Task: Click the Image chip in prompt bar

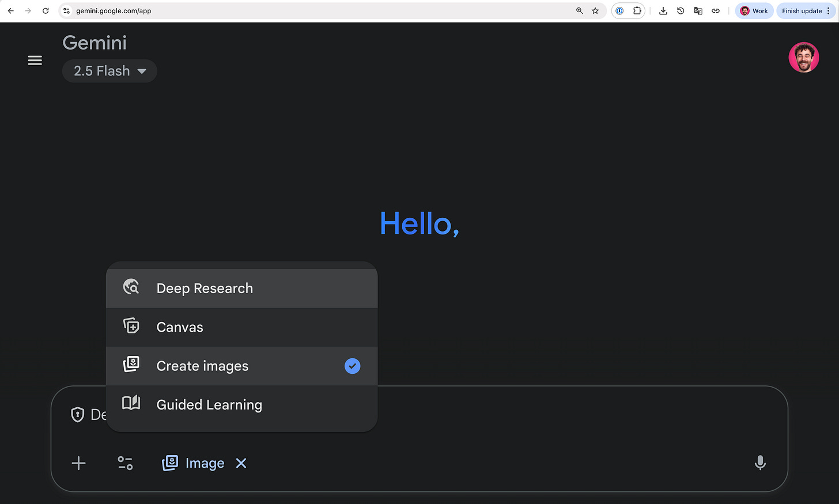Action: click(x=193, y=463)
